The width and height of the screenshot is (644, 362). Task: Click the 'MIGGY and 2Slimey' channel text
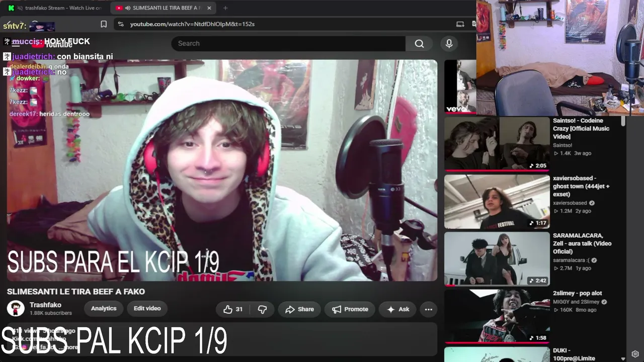pos(576,302)
